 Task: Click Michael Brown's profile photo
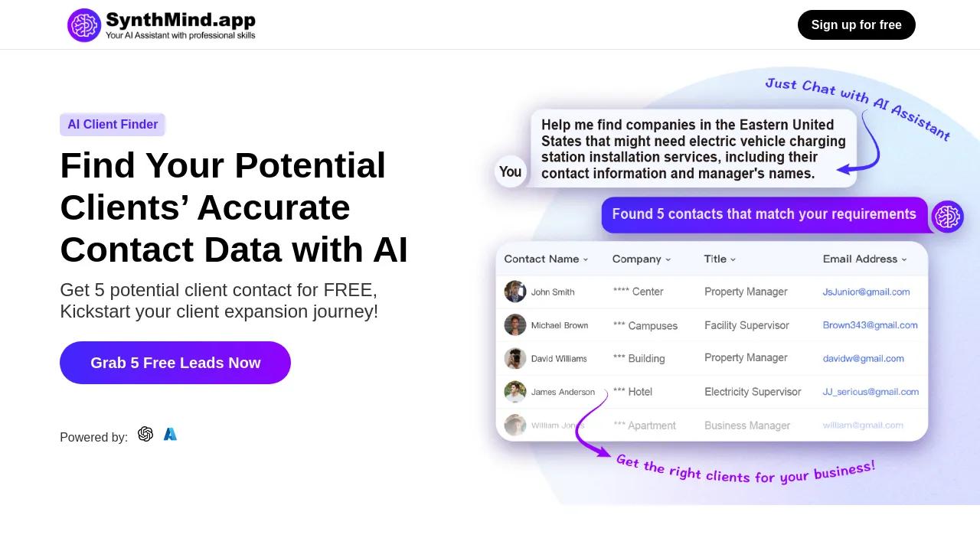tap(515, 325)
